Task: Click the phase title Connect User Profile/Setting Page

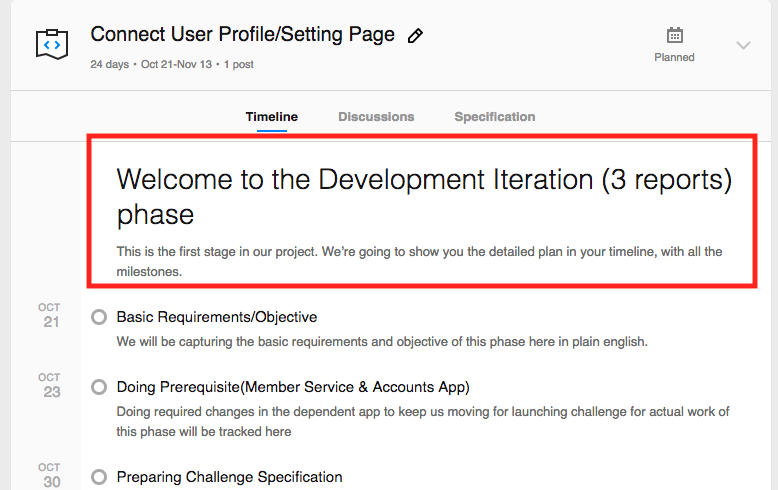Action: [x=242, y=34]
